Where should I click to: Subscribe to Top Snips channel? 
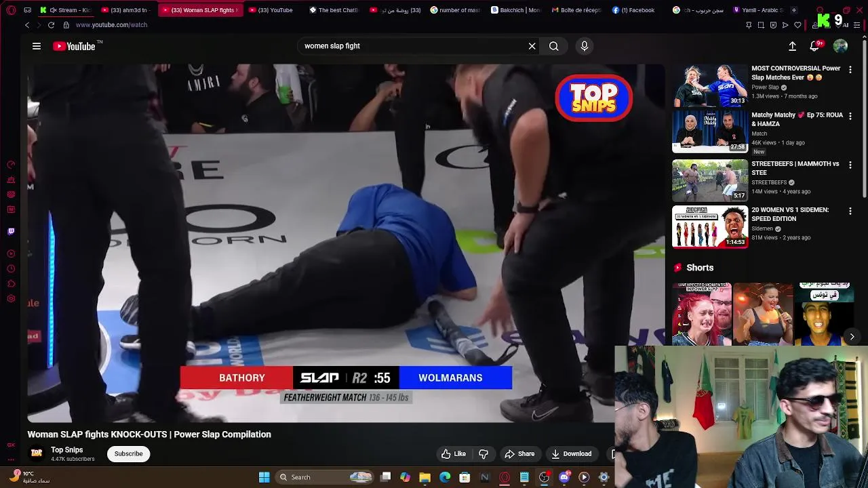pyautogui.click(x=128, y=454)
